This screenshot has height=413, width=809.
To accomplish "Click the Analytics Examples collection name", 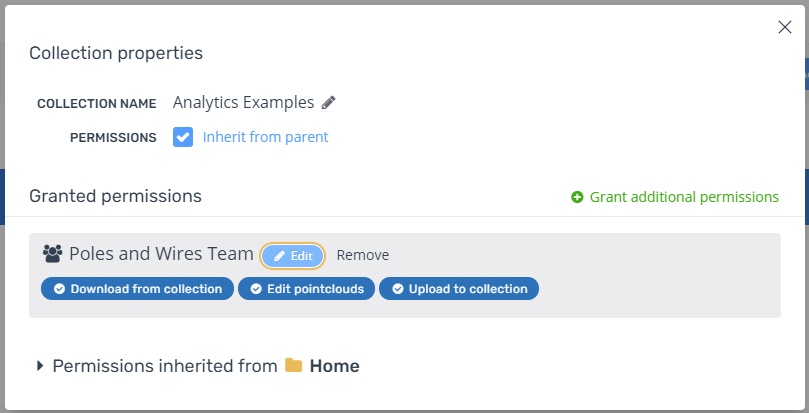I will pyautogui.click(x=243, y=102).
